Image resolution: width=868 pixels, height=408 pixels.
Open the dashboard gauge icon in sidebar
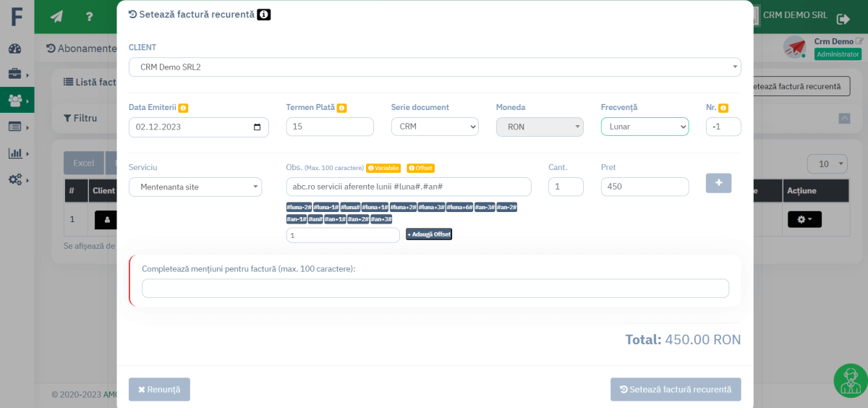point(15,48)
